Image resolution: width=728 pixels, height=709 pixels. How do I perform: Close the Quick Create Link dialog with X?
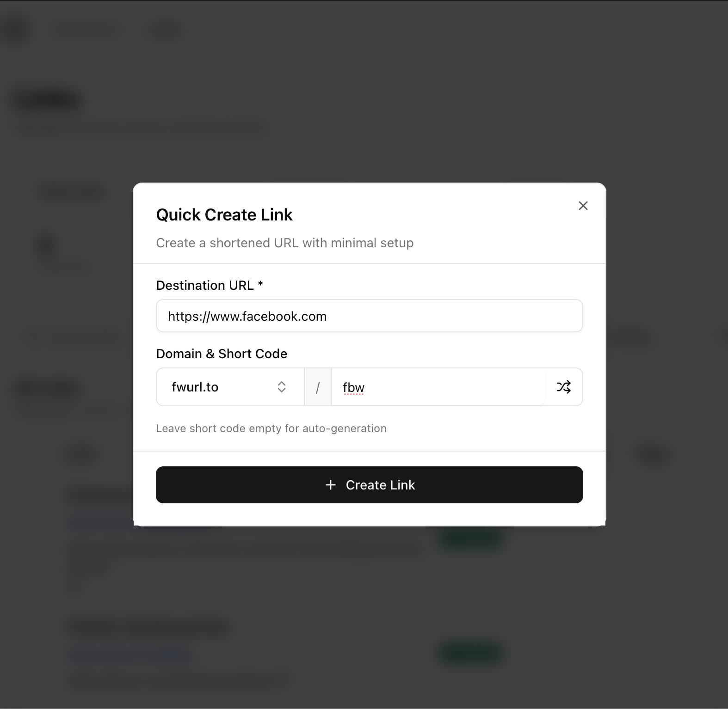[x=583, y=206]
